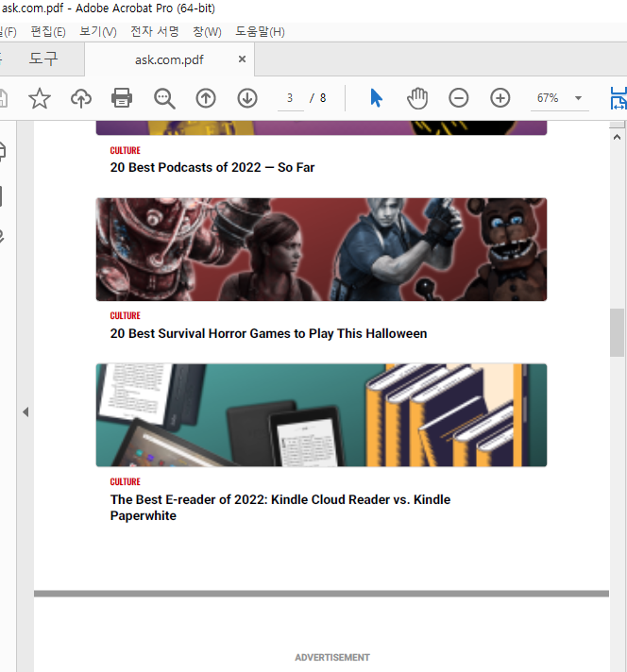Zoom in with the plus button
This screenshot has height=672, width=627.
(x=500, y=98)
